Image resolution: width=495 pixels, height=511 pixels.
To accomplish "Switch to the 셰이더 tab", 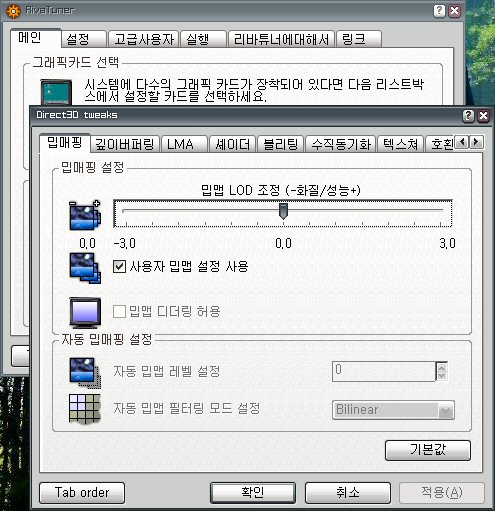I will pos(232,144).
